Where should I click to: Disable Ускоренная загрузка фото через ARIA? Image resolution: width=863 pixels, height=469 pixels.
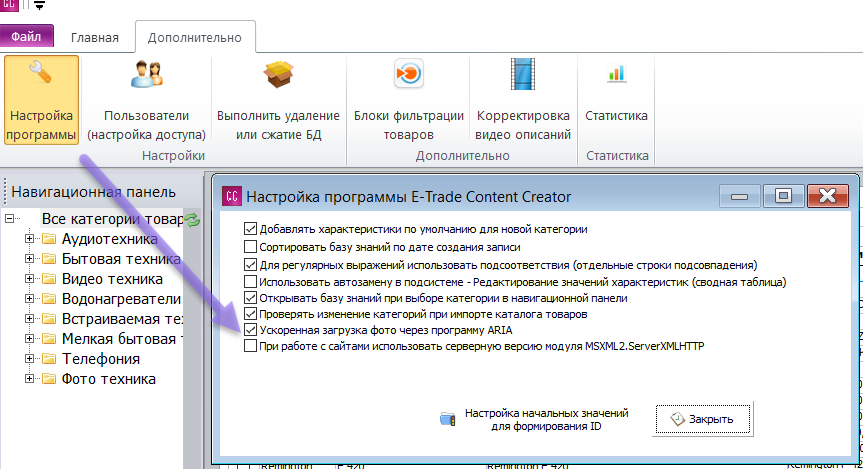250,330
